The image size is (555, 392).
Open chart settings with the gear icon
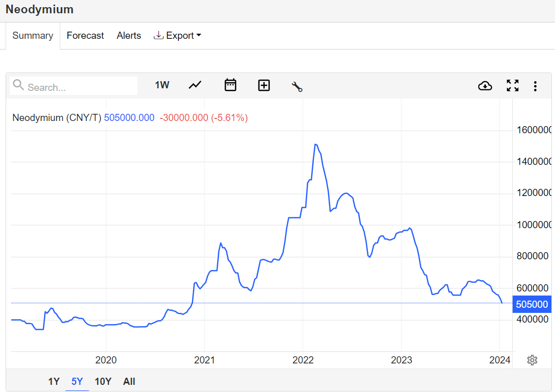[x=532, y=360]
